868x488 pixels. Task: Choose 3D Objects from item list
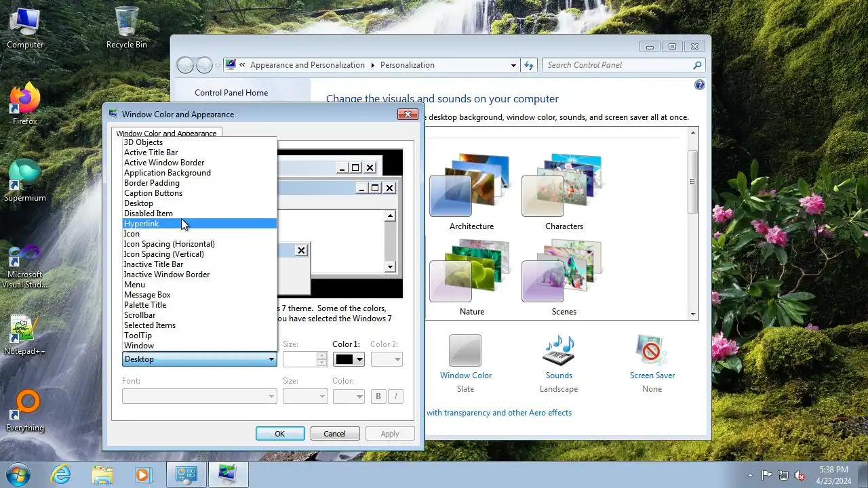tap(199, 142)
